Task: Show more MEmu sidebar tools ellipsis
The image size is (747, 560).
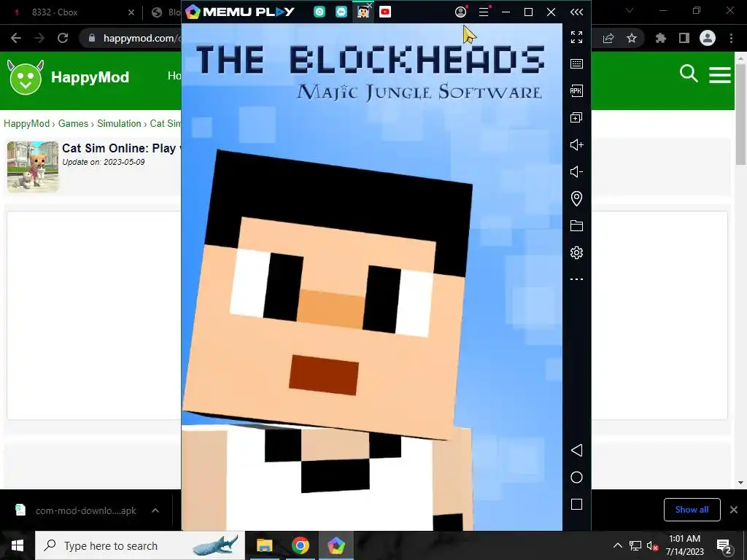Action: pyautogui.click(x=576, y=279)
